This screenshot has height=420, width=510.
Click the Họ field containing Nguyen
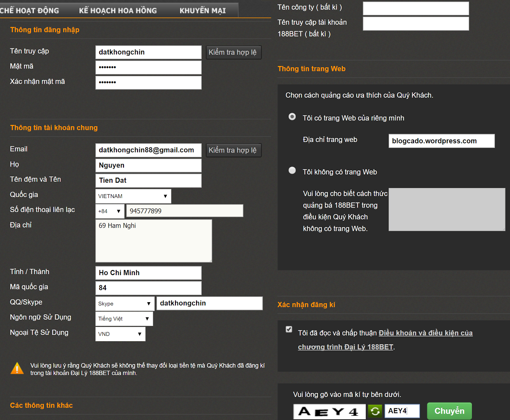tap(149, 165)
